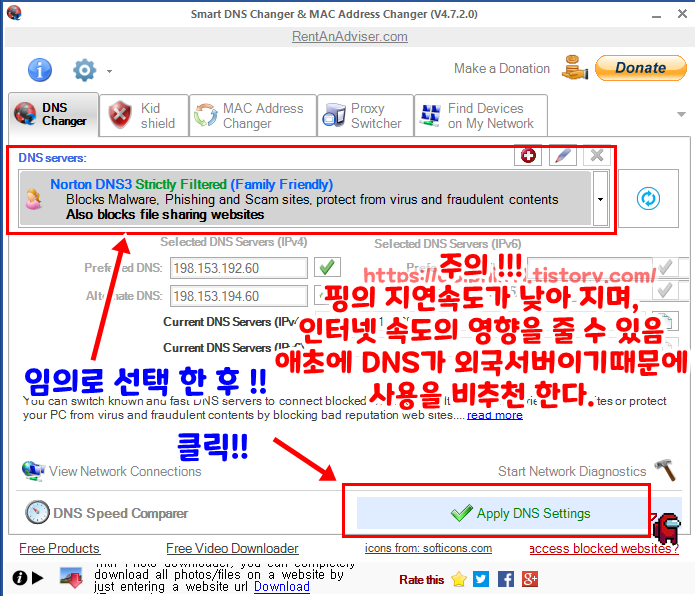
Task: Open the MAC Address Changer tab
Action: point(253,115)
